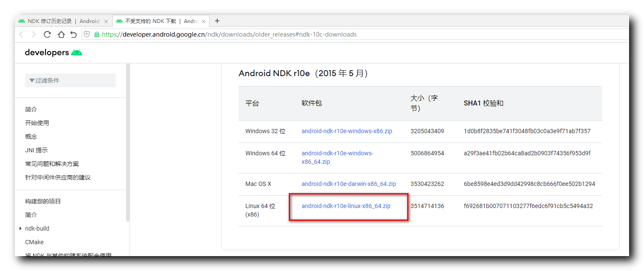Open 将 NDK 与其他构建系统配合使用 sidebar item
This screenshot has width=644, height=271.
[68, 254]
